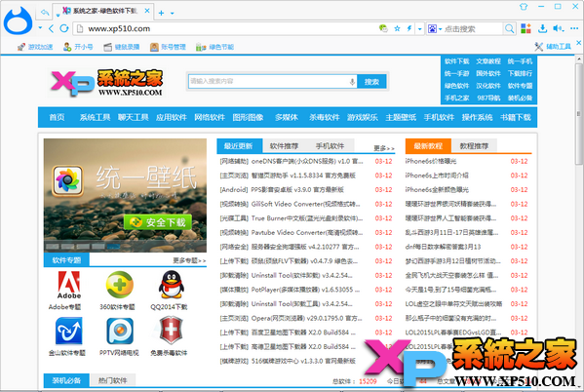Click the WeChat share icon in address bar
The image size is (584, 392).
pos(383,28)
